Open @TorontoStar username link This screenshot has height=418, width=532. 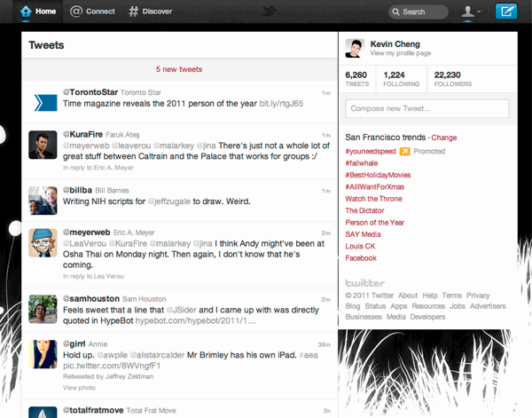point(90,92)
